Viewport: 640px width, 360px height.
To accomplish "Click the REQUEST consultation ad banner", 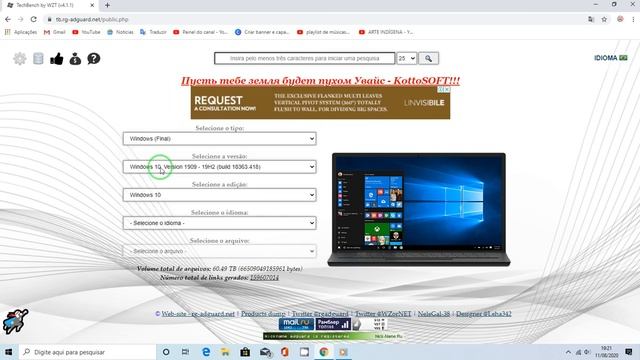I will coord(320,103).
